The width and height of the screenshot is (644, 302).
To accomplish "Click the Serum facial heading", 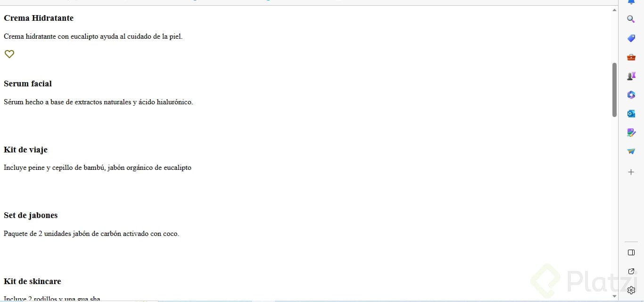I will pyautogui.click(x=28, y=84).
